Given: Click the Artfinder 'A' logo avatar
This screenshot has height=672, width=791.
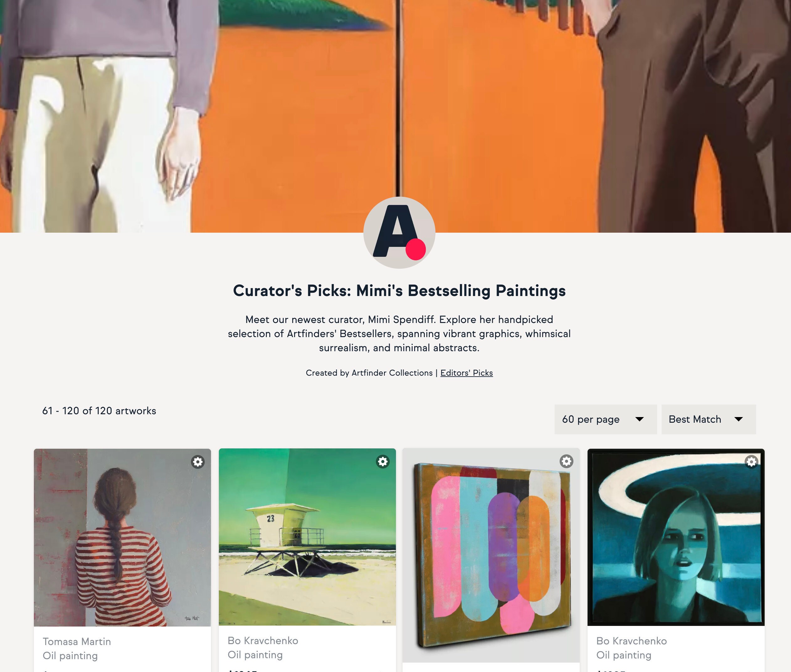Looking at the screenshot, I should coord(399,232).
